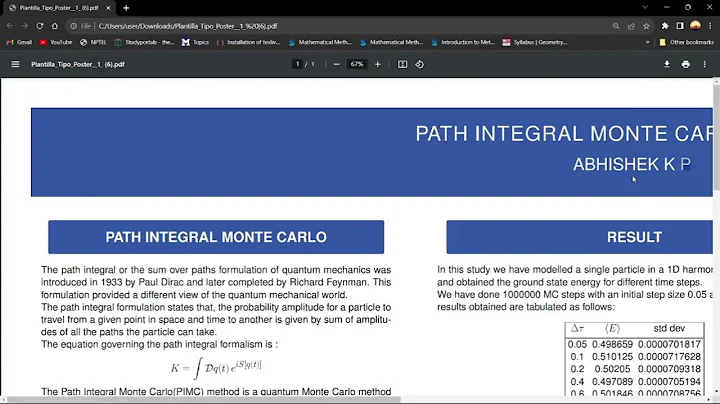This screenshot has width=720, height=404.
Task: Open the Topics bookmark
Action: tap(196, 42)
